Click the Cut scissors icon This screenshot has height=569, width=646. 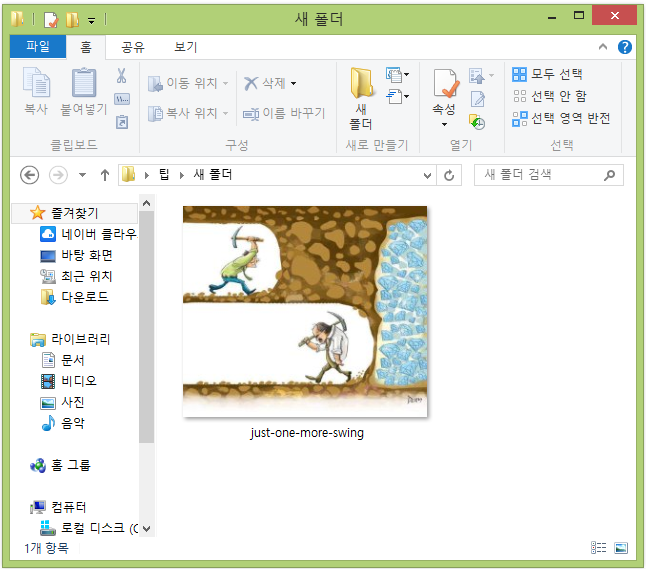point(122,76)
